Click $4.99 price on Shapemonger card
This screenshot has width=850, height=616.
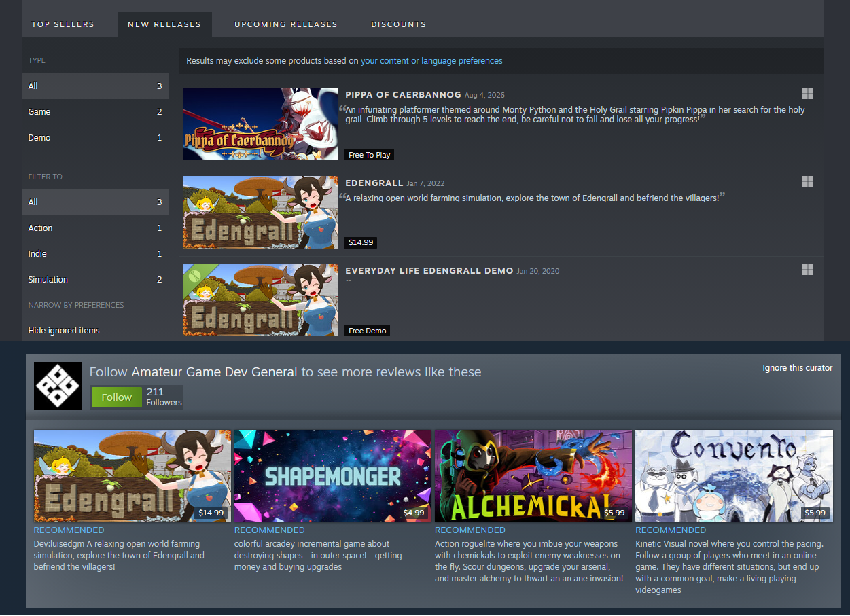[x=414, y=513]
